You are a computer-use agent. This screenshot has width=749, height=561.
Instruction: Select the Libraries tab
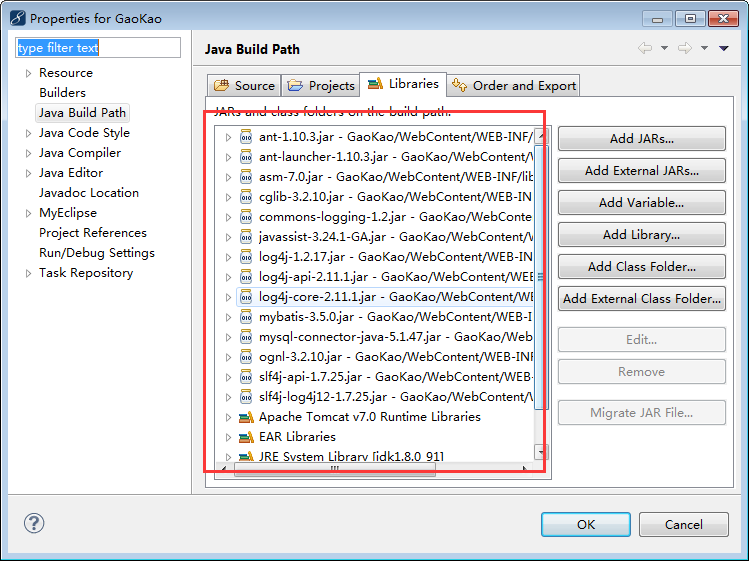coord(403,84)
